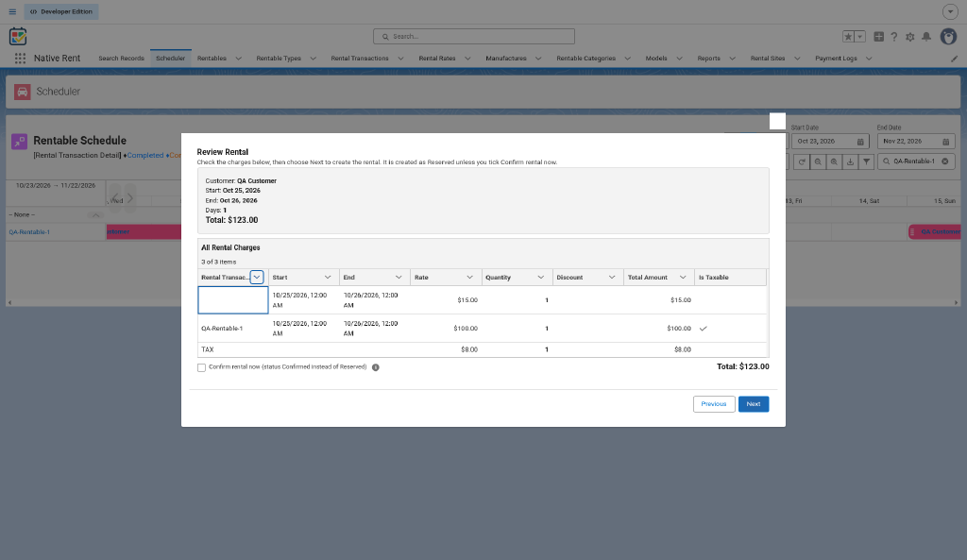Click the Completed status legend link
This screenshot has height=560, width=967.
[x=144, y=156]
